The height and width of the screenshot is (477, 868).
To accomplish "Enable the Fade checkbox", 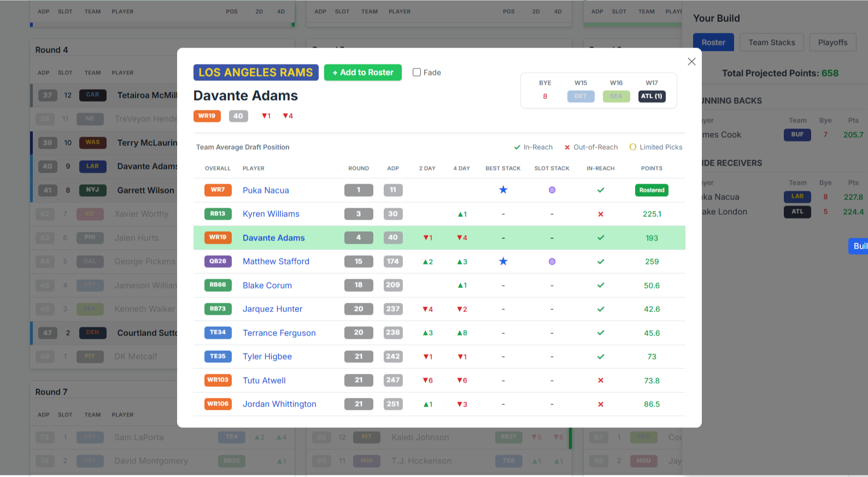I will (417, 72).
